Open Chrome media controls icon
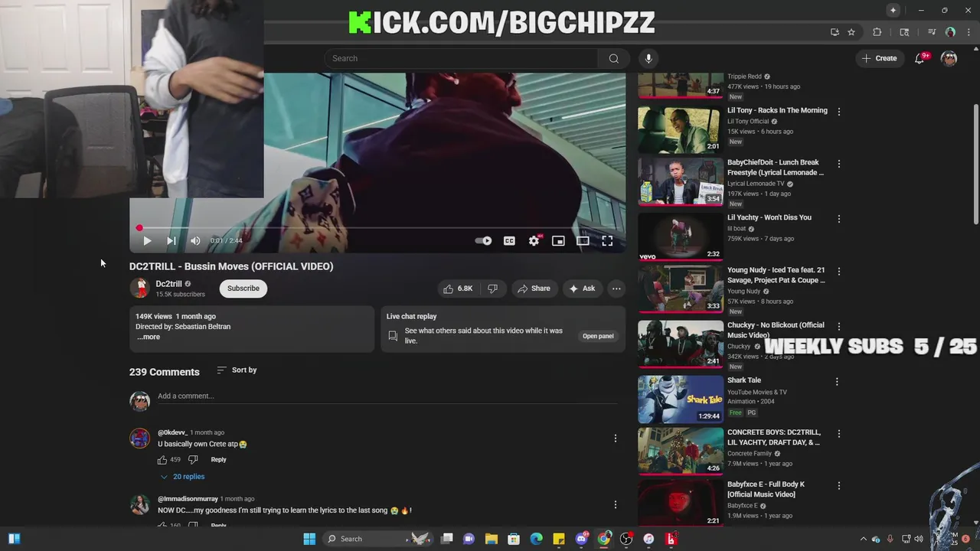 [x=932, y=32]
